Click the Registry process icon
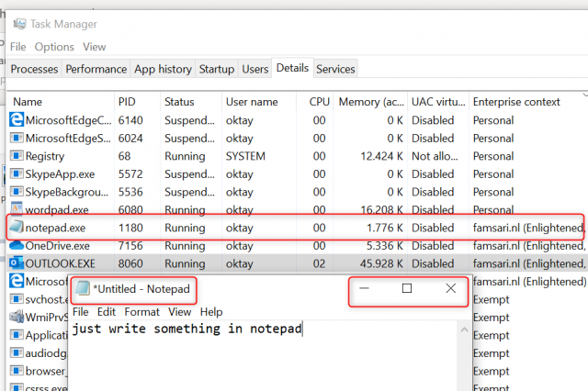 [x=17, y=156]
